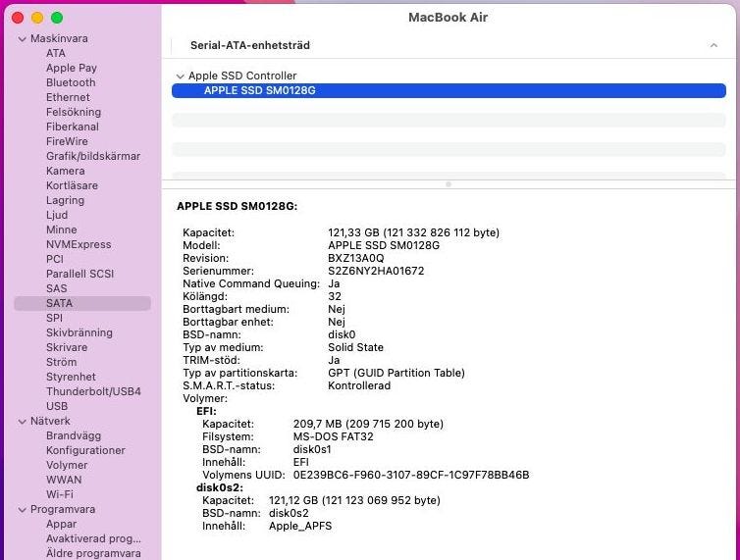Screen dimensions: 740x560
Task: Open SAS sidebar entry
Action: coord(56,288)
